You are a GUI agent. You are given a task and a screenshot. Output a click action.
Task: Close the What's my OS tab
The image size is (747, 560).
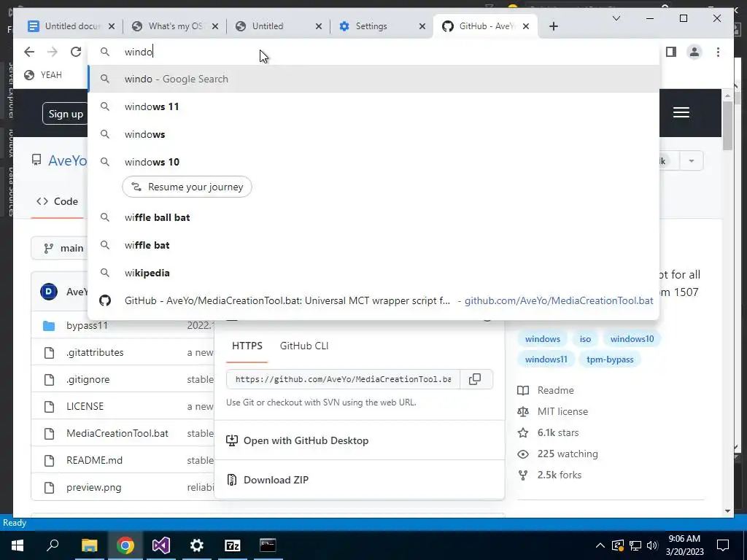point(215,26)
